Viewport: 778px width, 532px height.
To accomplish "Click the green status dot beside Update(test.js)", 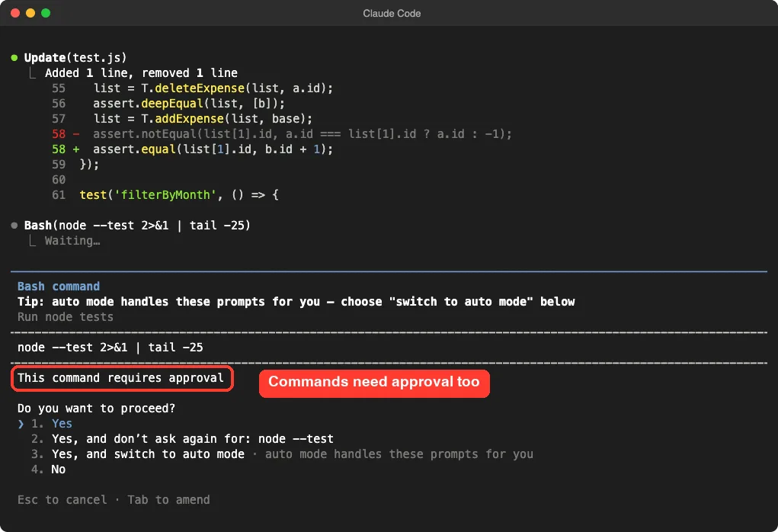I will point(14,58).
